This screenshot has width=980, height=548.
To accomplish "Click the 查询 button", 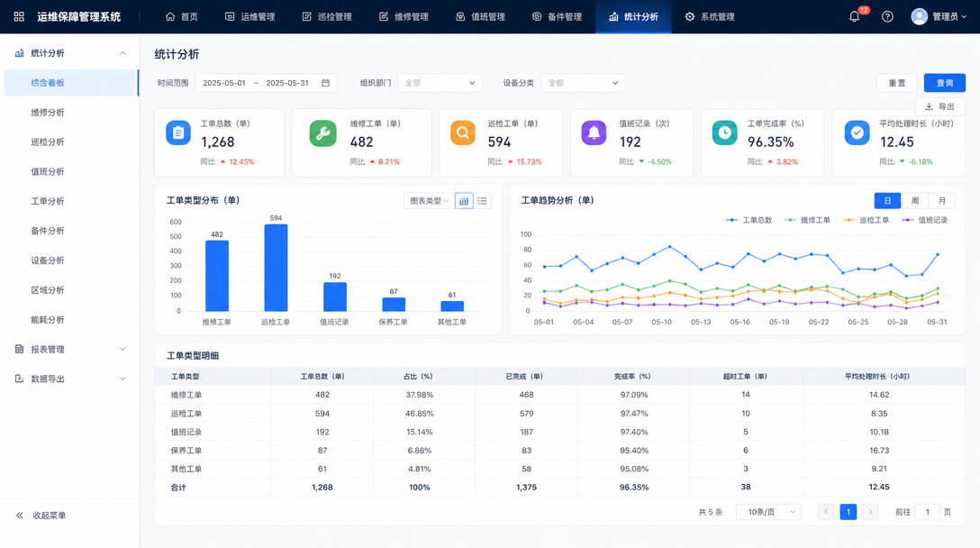I will (x=945, y=83).
